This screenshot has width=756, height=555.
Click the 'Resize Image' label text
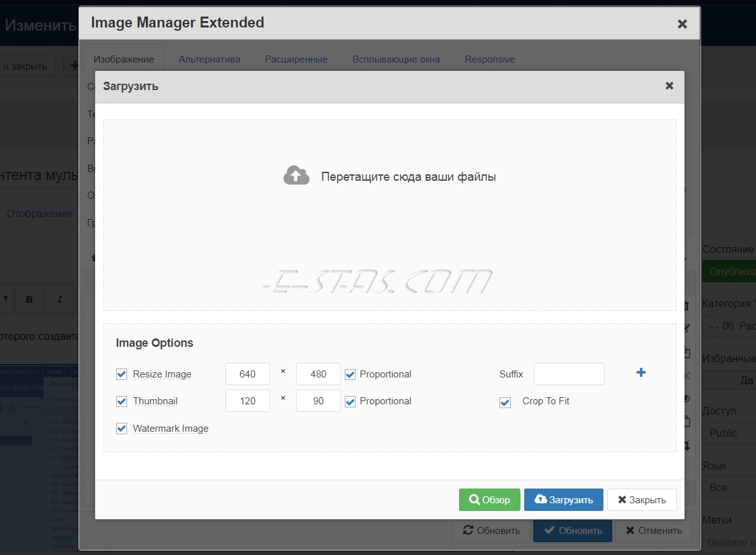[162, 374]
